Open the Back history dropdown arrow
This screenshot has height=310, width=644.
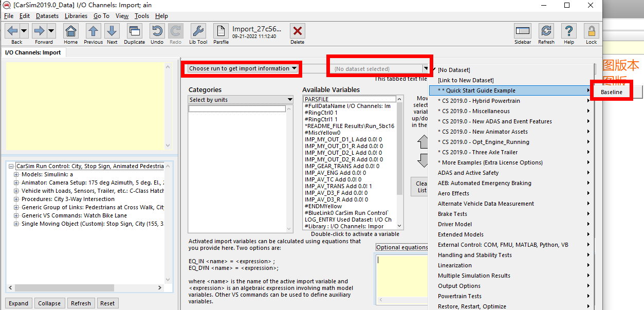click(x=24, y=31)
